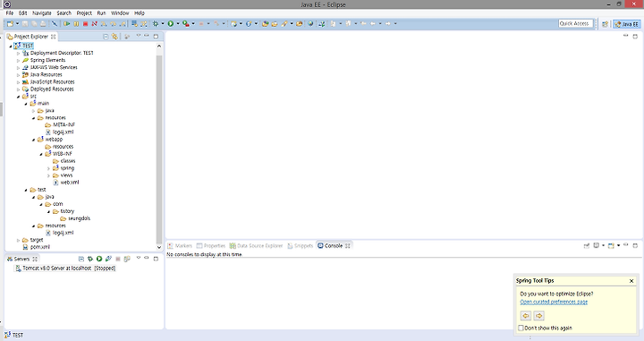Click Publish to the server icon in Servers
Viewport: 644px width, 341px height.
[x=127, y=259]
